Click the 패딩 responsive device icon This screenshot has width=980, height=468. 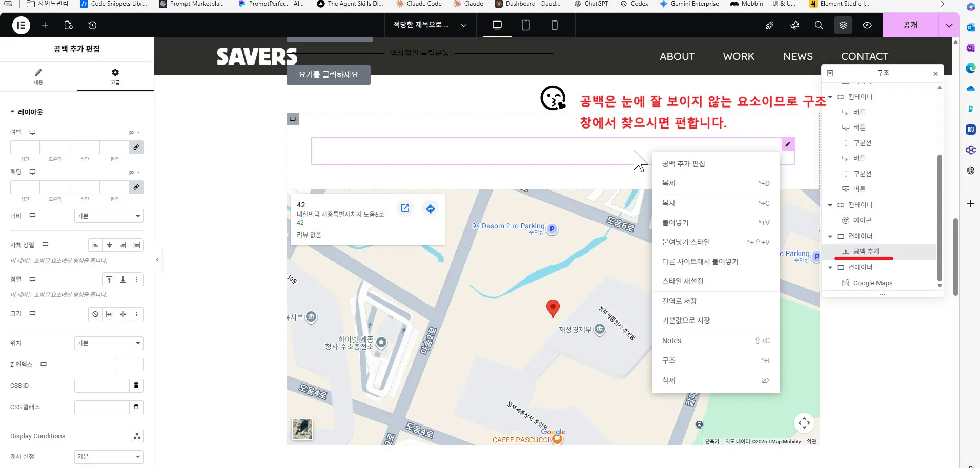tap(32, 172)
